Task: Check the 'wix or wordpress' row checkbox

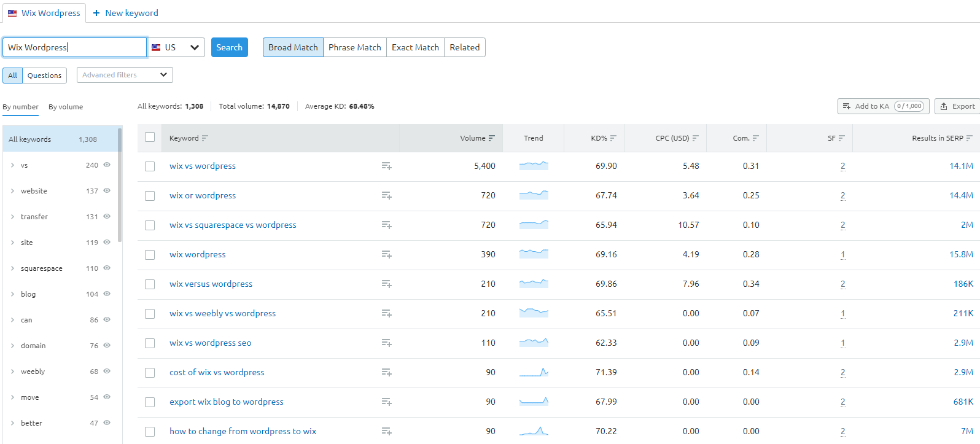Action: tap(150, 196)
